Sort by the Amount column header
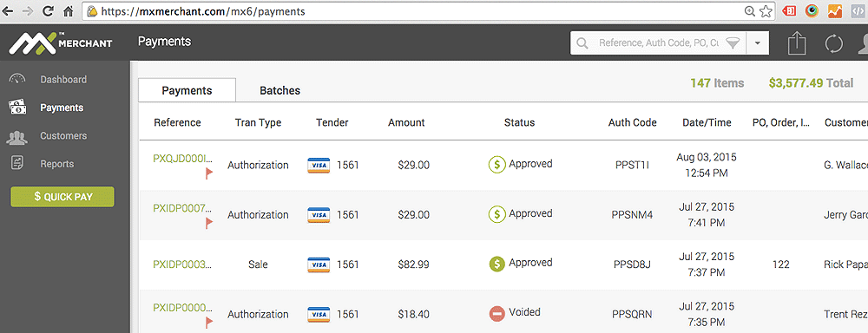This screenshot has width=868, height=333. [406, 123]
